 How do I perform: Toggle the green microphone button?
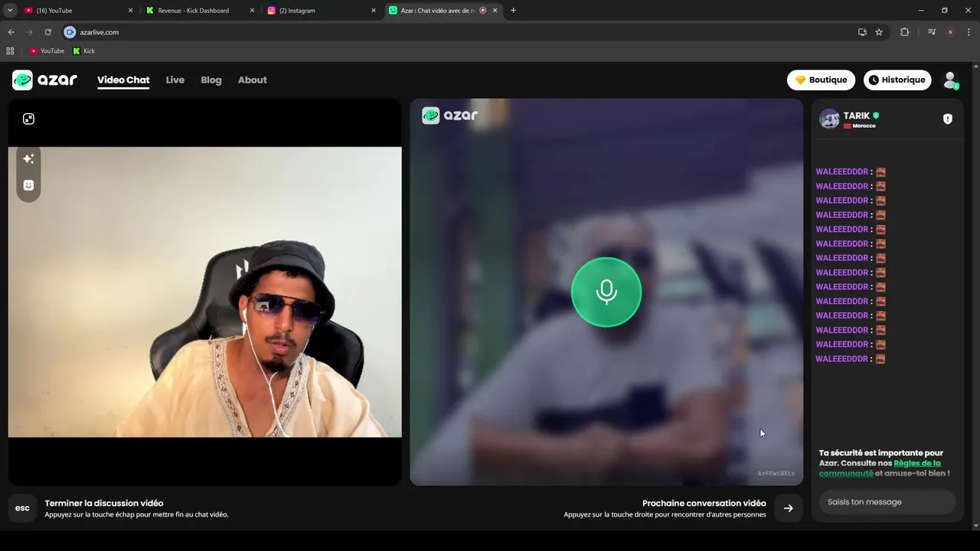606,292
